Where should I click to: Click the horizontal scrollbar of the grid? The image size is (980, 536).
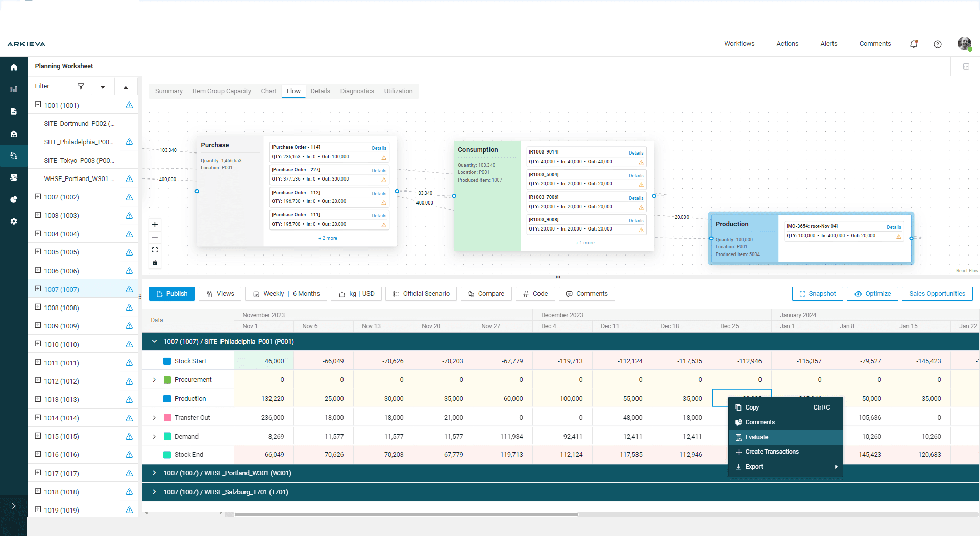point(406,514)
